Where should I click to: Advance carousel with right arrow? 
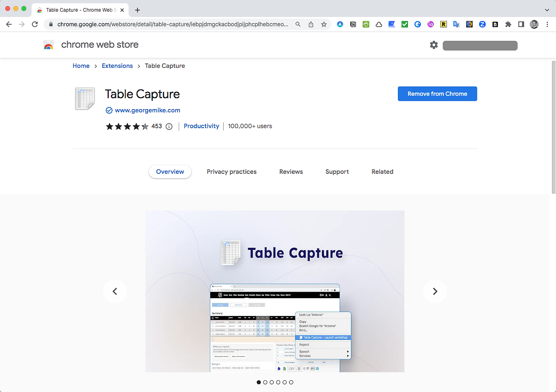[x=435, y=291]
